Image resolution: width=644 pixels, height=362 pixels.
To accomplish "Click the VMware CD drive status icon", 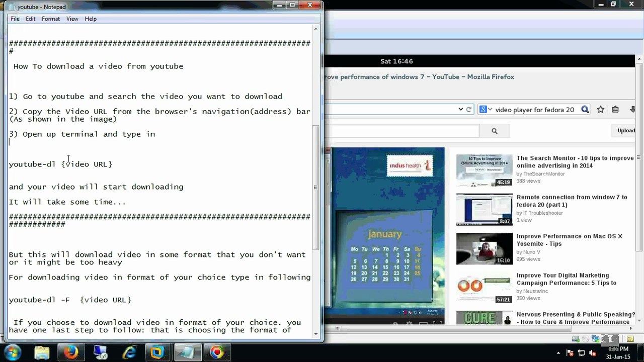I will [586, 339].
